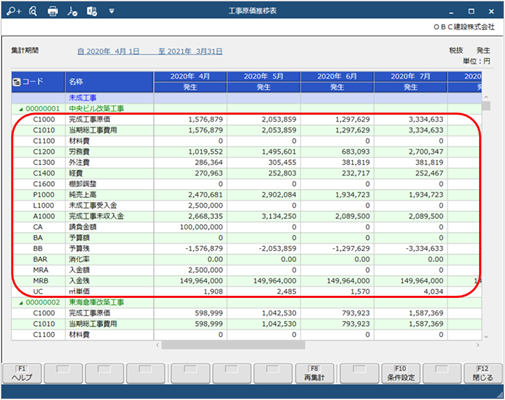This screenshot has height=400, width=505.
Task: Open the toolbar overflow dropdown arrow
Action: pyautogui.click(x=112, y=11)
